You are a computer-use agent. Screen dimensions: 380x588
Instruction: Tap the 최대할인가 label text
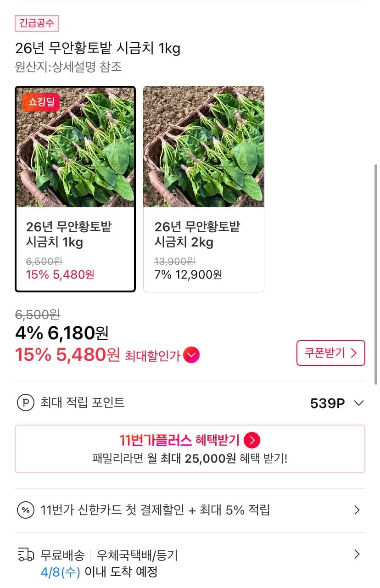152,356
